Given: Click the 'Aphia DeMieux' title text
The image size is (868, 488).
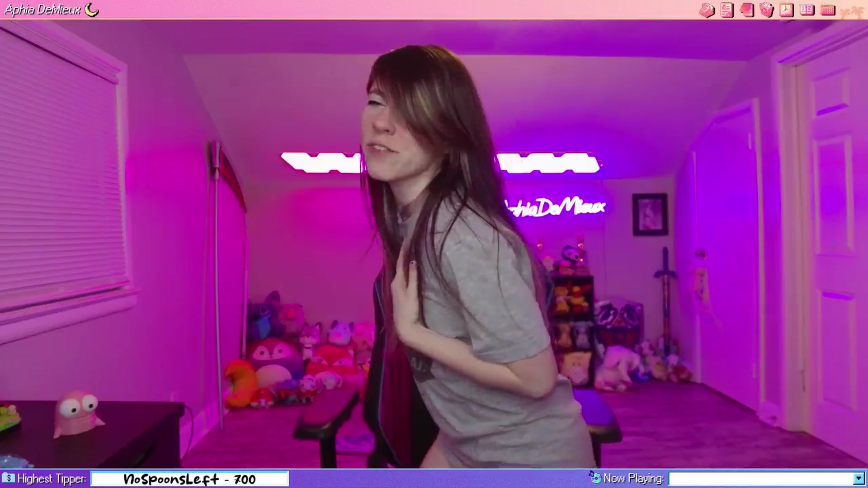Looking at the screenshot, I should (43, 9).
